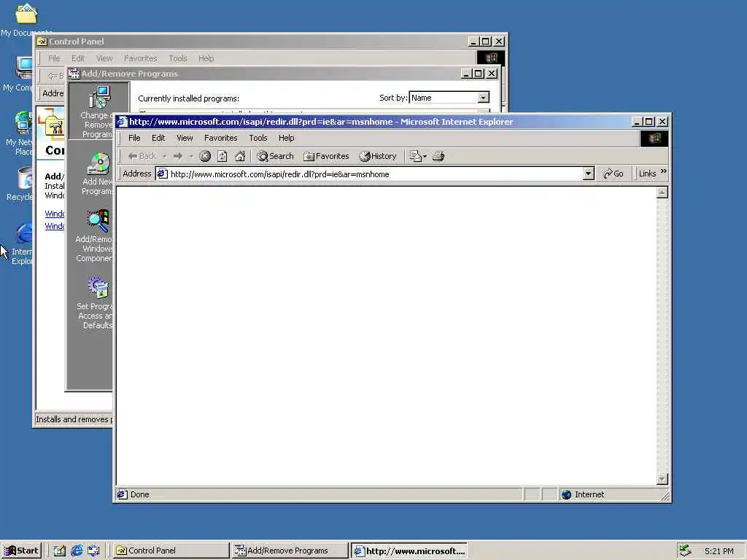Stop page loading in Internet Explorer
This screenshot has width=747, height=560.
205,156
